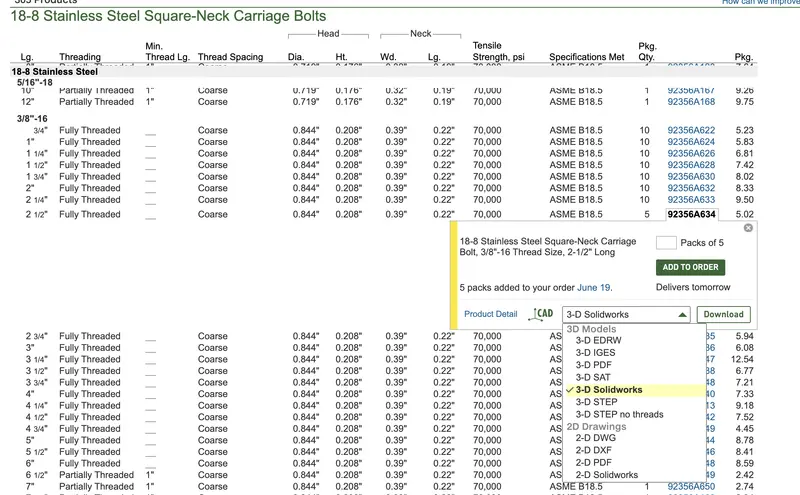800x495 pixels.
Task: Click the CAD icon in product popup
Action: [x=541, y=314]
